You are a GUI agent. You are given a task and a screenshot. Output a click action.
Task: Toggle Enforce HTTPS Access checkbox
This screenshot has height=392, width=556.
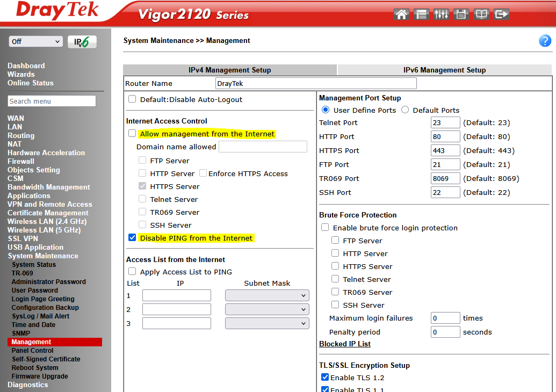pos(203,173)
